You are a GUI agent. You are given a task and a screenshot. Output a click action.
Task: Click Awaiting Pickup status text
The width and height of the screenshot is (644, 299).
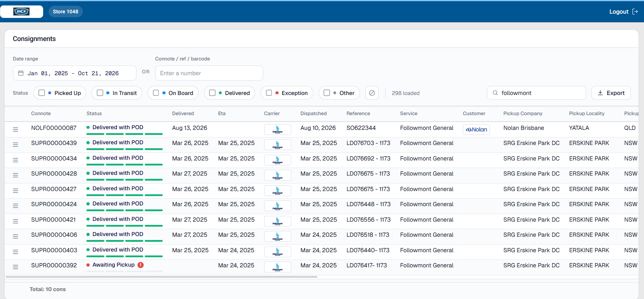click(x=113, y=265)
